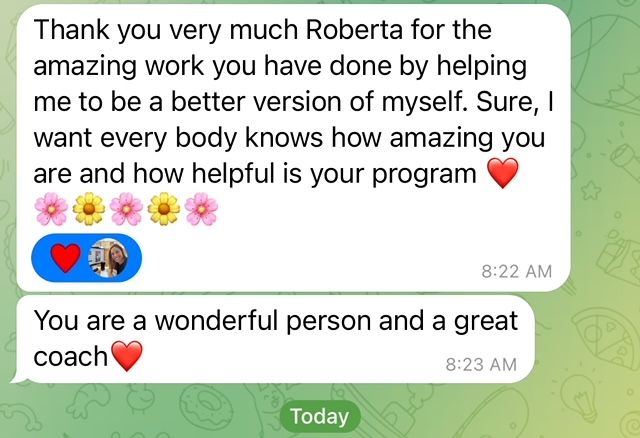Click the heart emoji after "coach"

(127, 356)
